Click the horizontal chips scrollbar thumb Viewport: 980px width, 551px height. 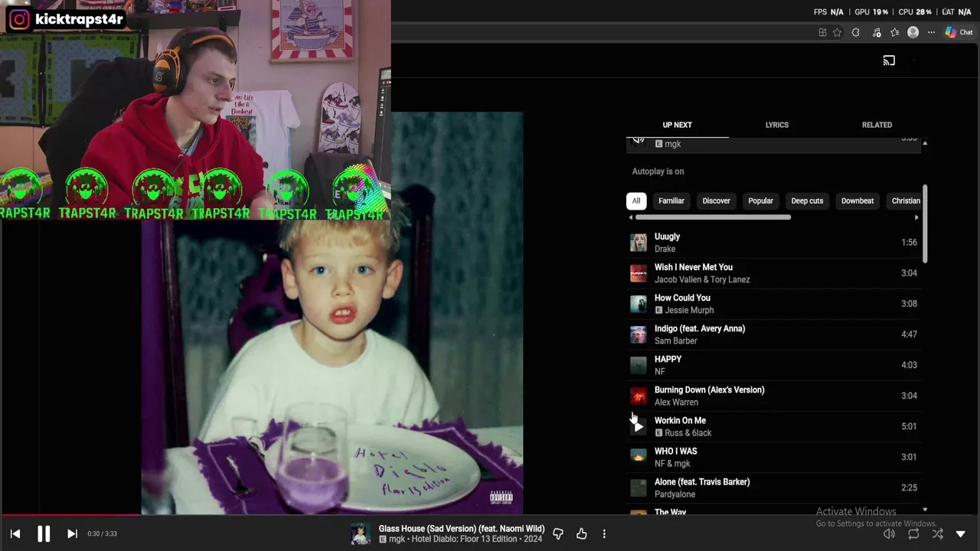[713, 217]
